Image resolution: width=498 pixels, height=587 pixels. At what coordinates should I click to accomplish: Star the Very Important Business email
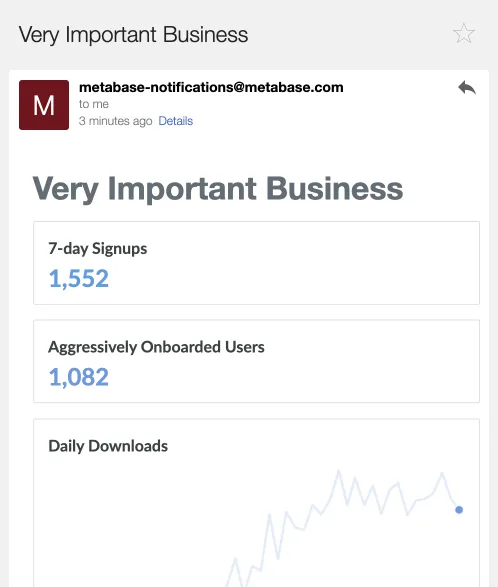464,33
